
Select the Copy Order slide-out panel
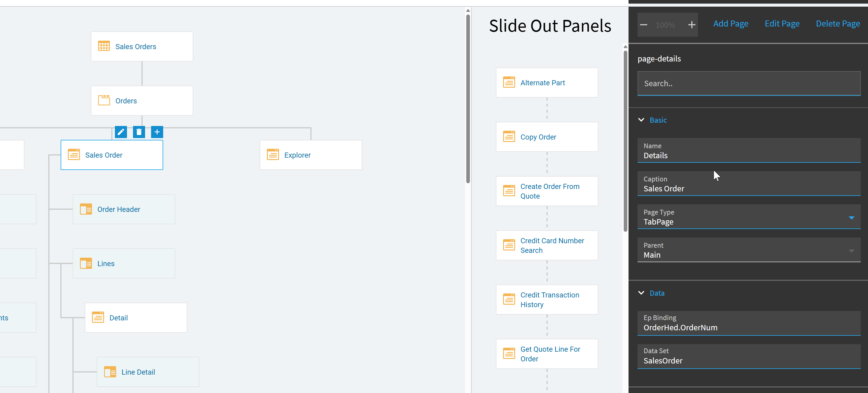tap(546, 137)
